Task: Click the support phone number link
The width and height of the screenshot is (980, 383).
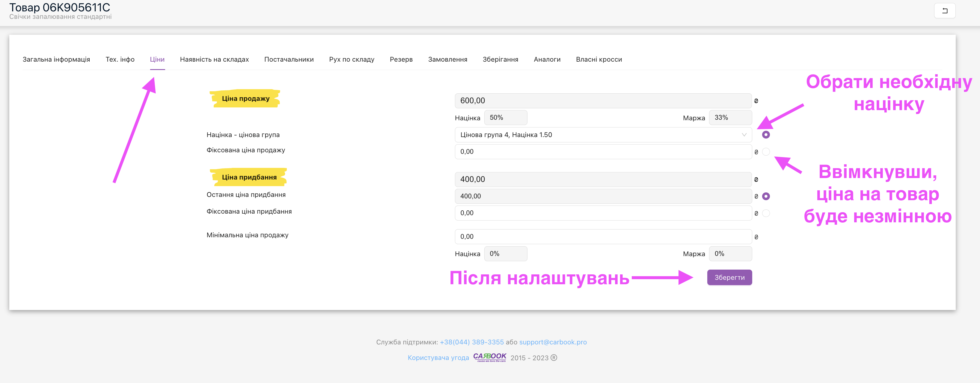Action: coord(471,342)
